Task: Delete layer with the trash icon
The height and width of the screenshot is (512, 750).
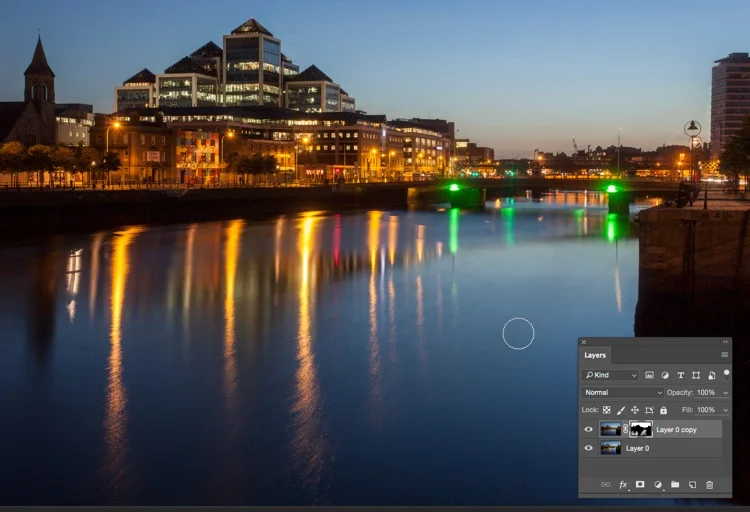Action: (x=709, y=485)
